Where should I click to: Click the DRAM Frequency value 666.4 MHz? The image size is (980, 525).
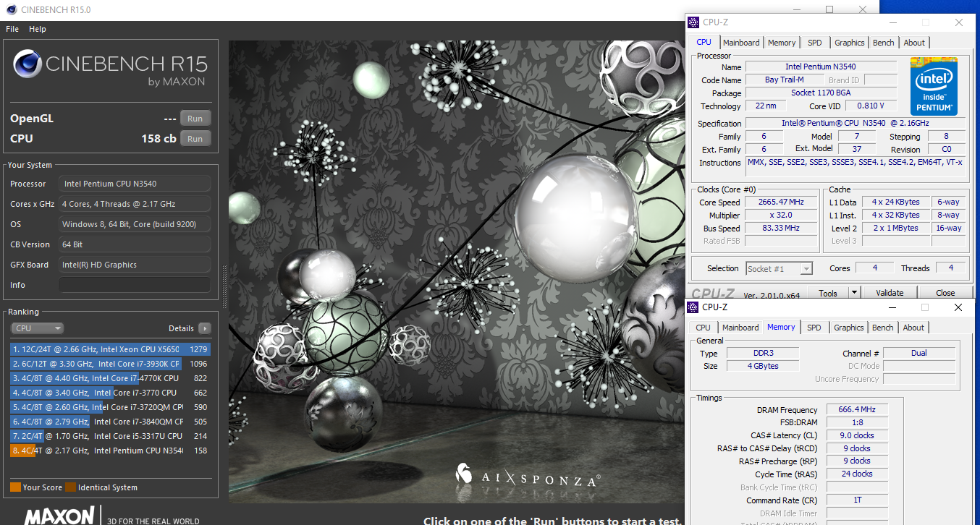[857, 410]
